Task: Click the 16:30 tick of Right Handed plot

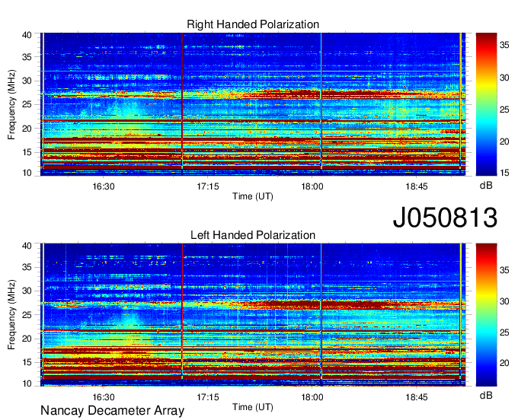Action: pyautogui.click(x=104, y=186)
